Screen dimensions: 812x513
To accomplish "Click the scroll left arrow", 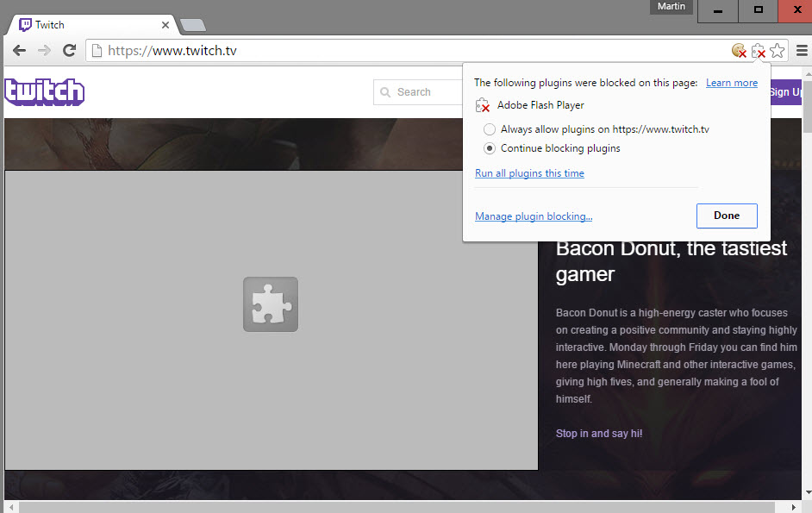I will (11, 507).
